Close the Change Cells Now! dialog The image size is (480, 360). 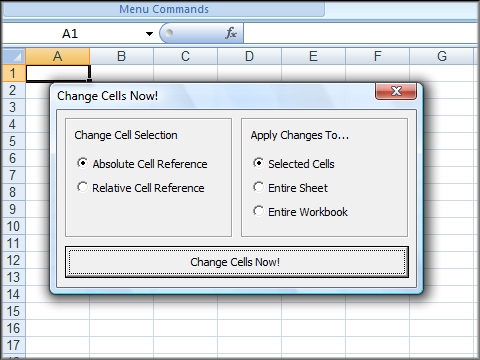pyautogui.click(x=396, y=91)
